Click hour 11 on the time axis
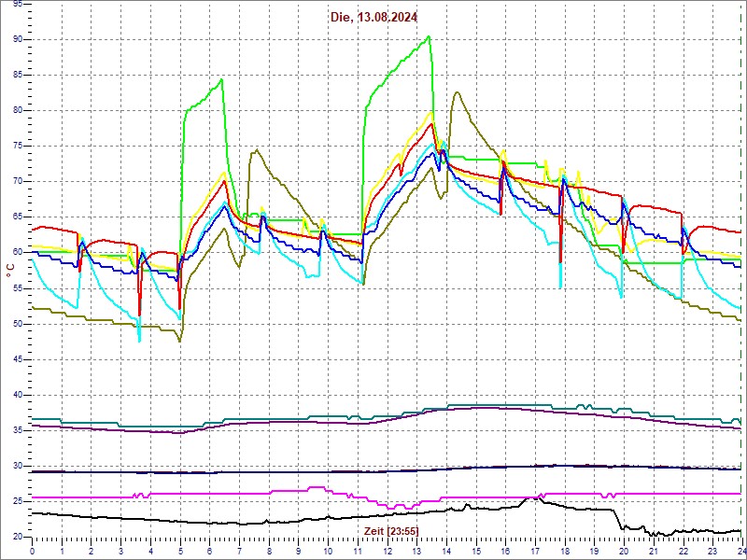Viewport: 747px width, 560px height. pos(358,551)
